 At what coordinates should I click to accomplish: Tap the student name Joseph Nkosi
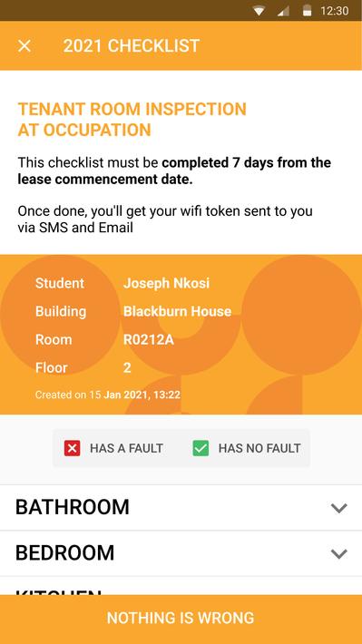166,283
